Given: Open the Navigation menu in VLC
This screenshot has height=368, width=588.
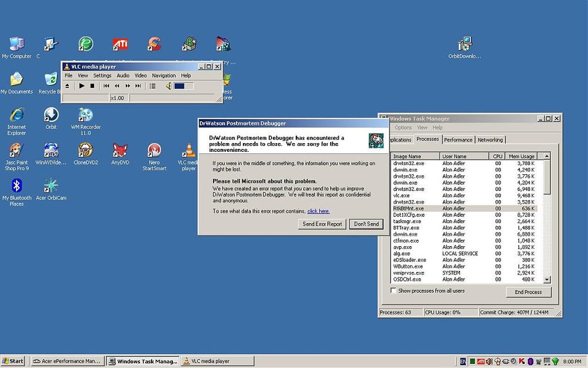Looking at the screenshot, I should pyautogui.click(x=164, y=75).
